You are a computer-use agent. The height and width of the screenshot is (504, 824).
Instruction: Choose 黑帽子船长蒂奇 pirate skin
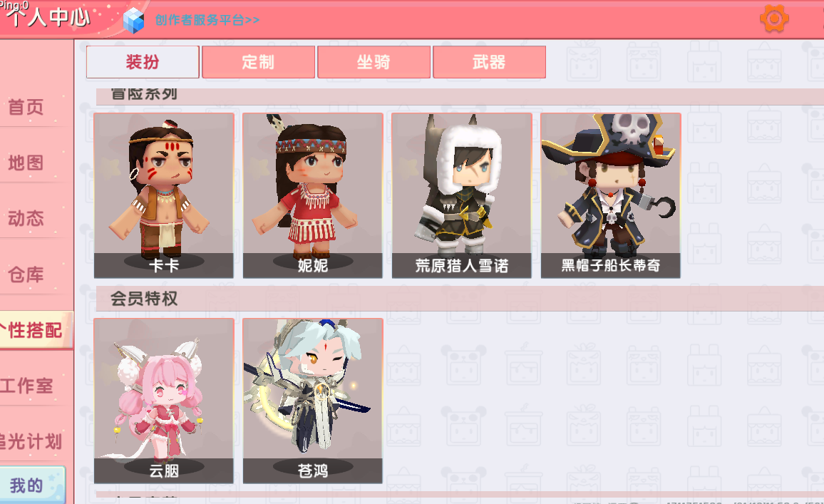[611, 195]
